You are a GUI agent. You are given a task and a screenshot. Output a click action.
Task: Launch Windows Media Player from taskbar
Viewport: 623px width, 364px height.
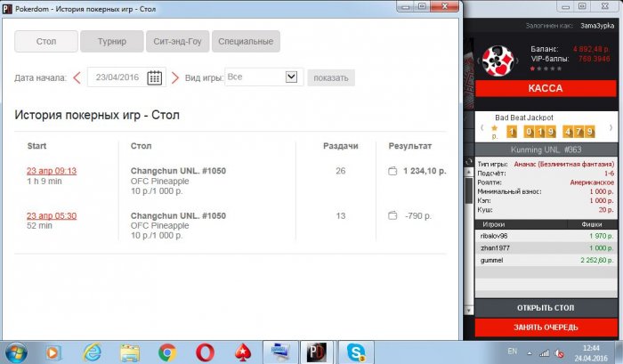53,352
